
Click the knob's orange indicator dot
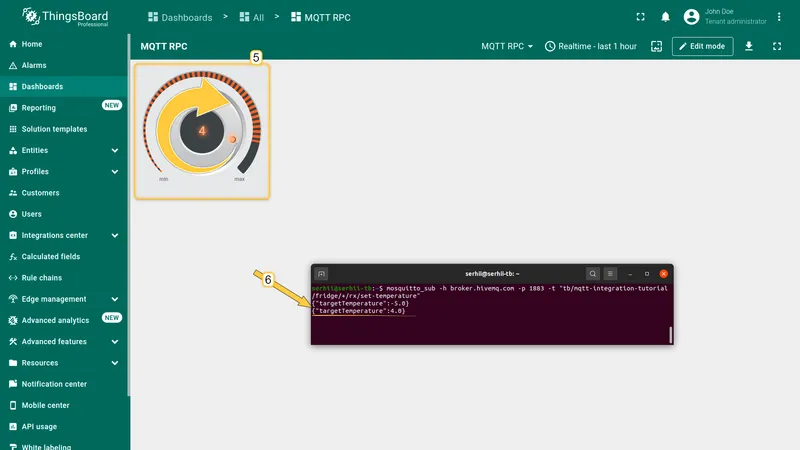click(x=232, y=139)
